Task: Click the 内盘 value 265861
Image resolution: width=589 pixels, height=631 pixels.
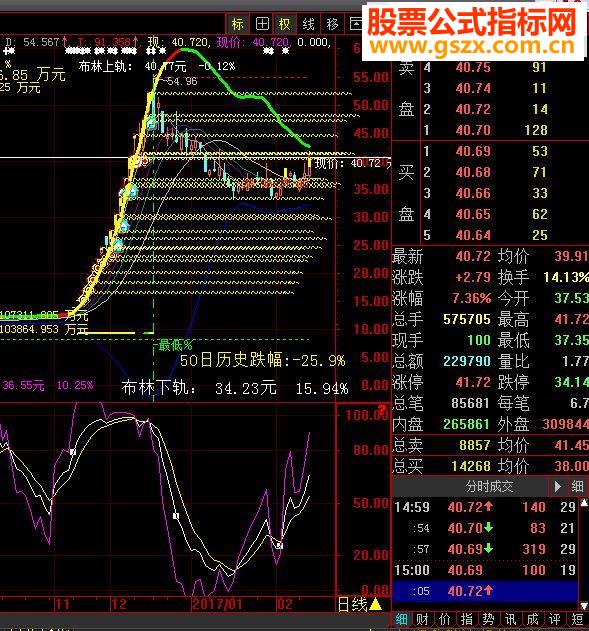Action: (x=467, y=424)
